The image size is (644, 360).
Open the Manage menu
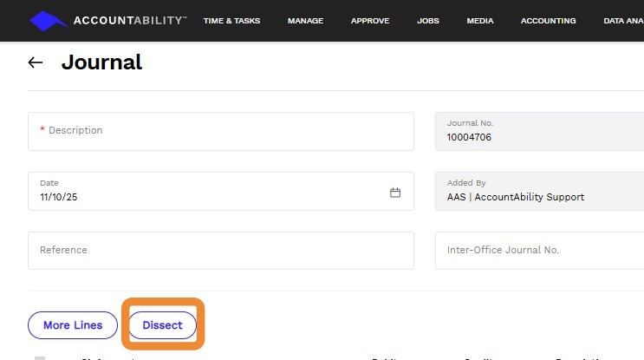(x=306, y=21)
